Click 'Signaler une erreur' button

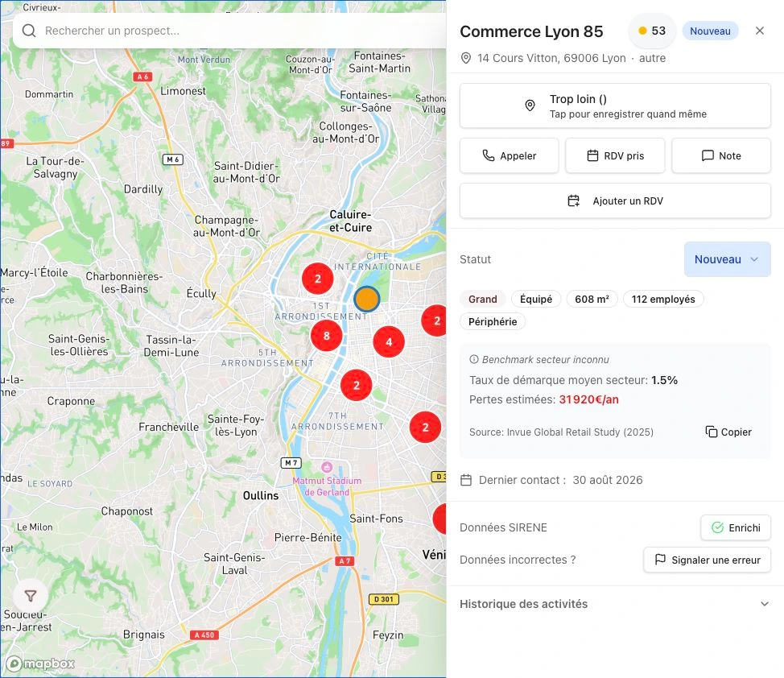tap(707, 560)
